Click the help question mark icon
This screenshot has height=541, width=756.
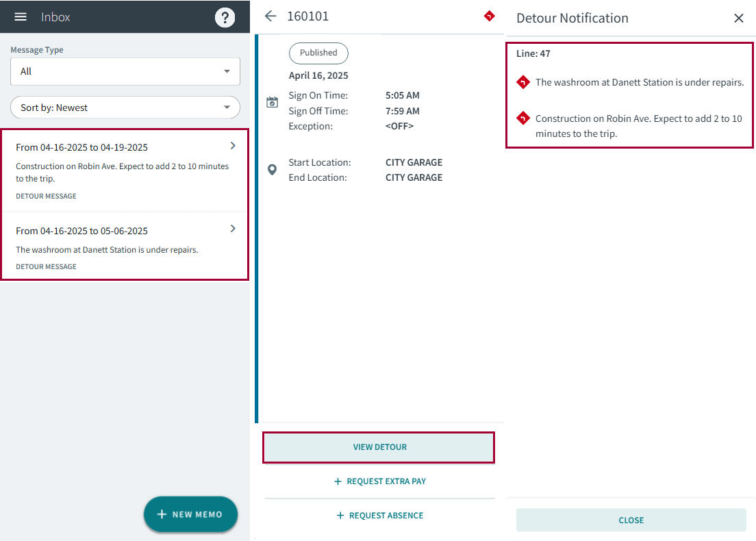(225, 17)
